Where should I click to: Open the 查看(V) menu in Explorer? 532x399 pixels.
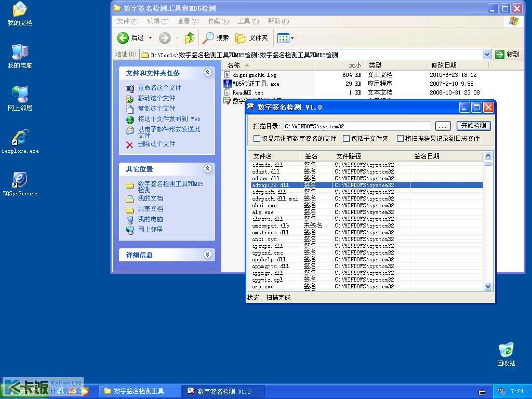188,21
